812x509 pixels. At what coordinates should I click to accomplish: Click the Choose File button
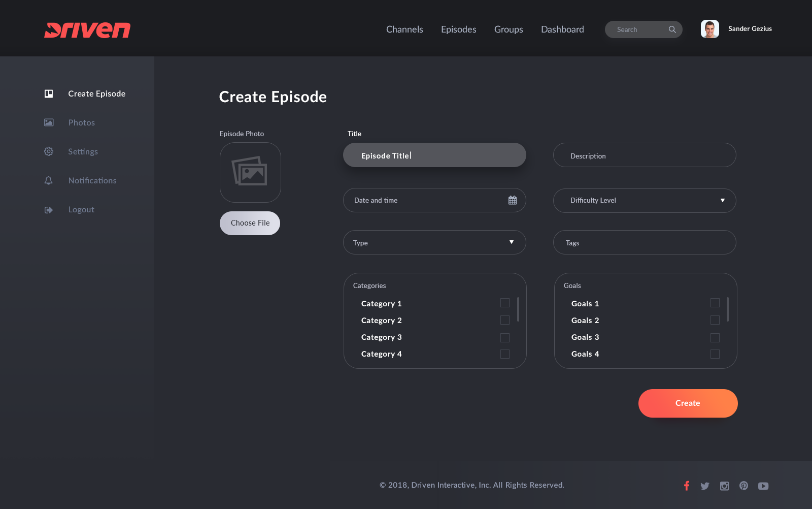point(250,223)
